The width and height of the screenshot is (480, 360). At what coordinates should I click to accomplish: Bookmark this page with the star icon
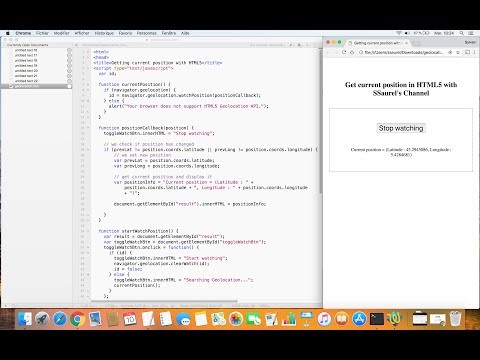click(x=458, y=52)
